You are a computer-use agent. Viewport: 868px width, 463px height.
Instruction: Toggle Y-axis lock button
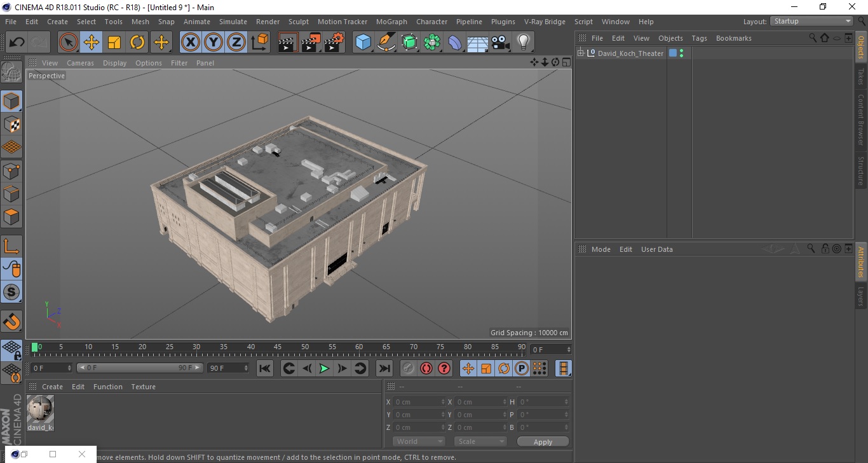(214, 43)
